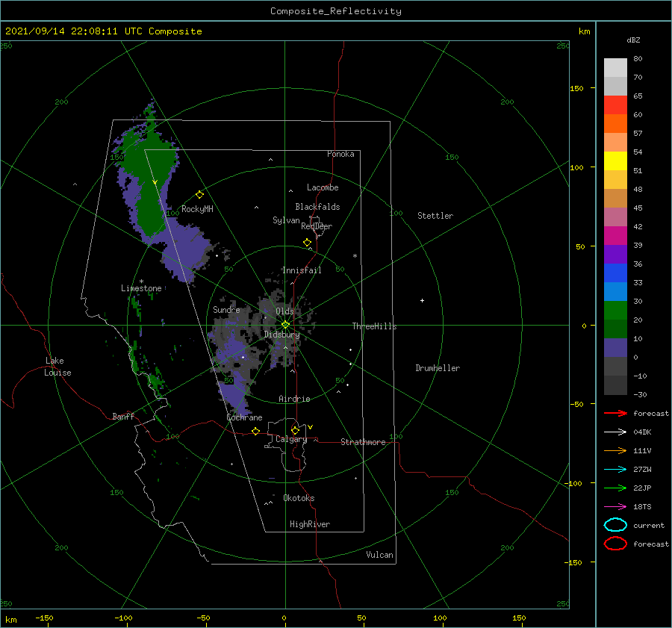Screen dimensions: 672x628
Task: Click the light blue 33 dBZ swatch
Action: tap(615, 291)
